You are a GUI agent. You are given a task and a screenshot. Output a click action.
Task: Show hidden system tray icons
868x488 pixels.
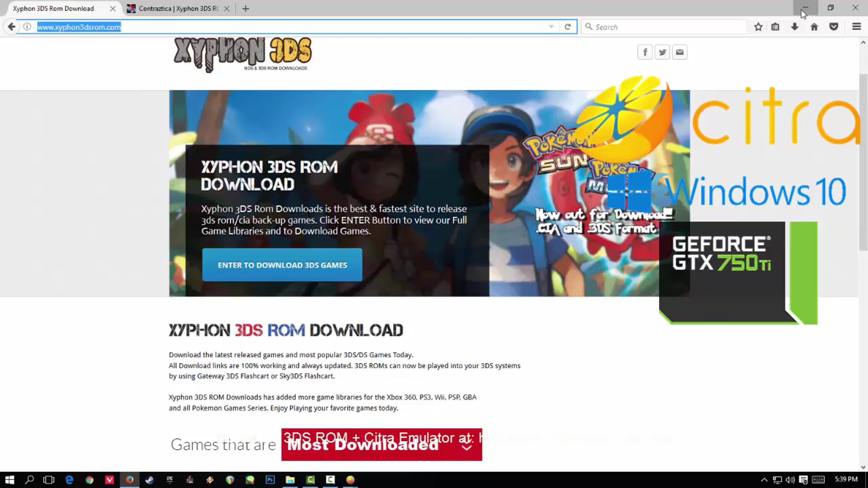(764, 480)
